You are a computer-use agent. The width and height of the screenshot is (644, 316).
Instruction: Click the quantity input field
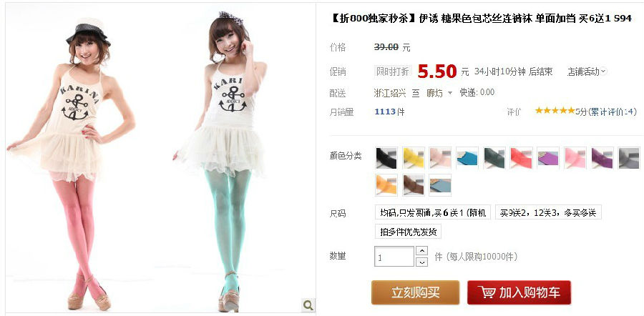394,257
